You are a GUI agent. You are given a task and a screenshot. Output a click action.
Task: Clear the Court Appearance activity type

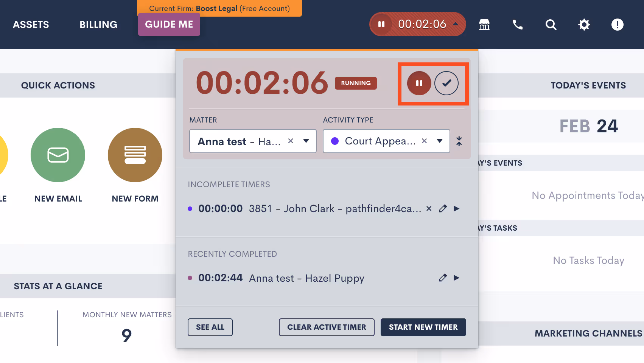click(x=424, y=141)
